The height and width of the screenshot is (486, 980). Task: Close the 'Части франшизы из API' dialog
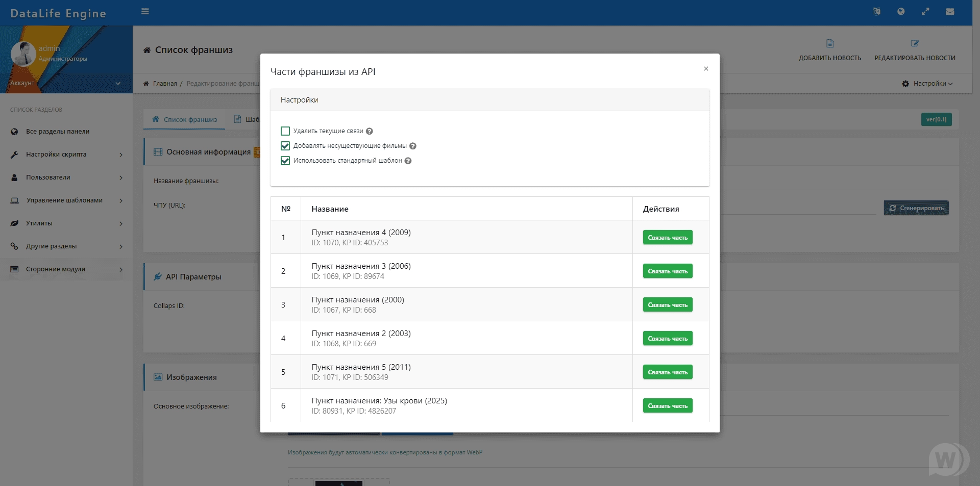706,69
